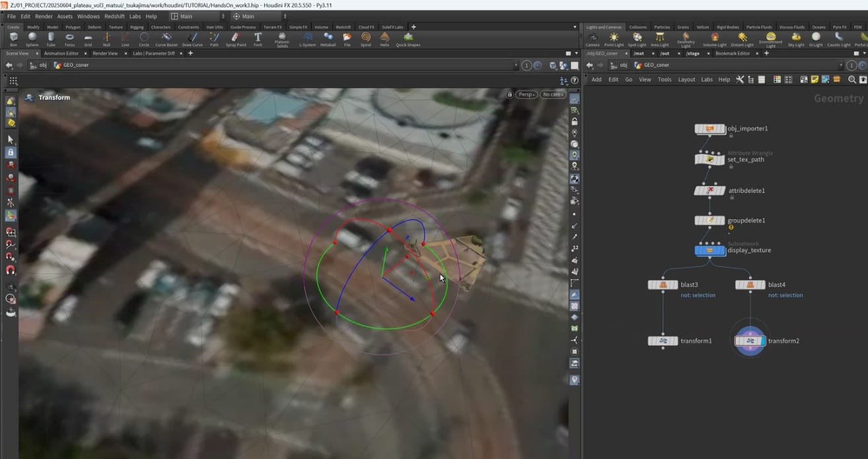This screenshot has width=868, height=459.
Task: Open the Persp viewport dropdown
Action: pos(526,94)
